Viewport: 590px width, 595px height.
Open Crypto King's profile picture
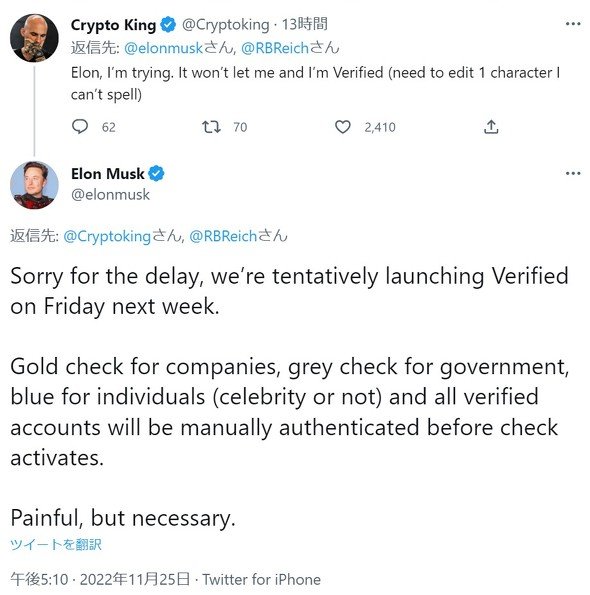point(34,38)
